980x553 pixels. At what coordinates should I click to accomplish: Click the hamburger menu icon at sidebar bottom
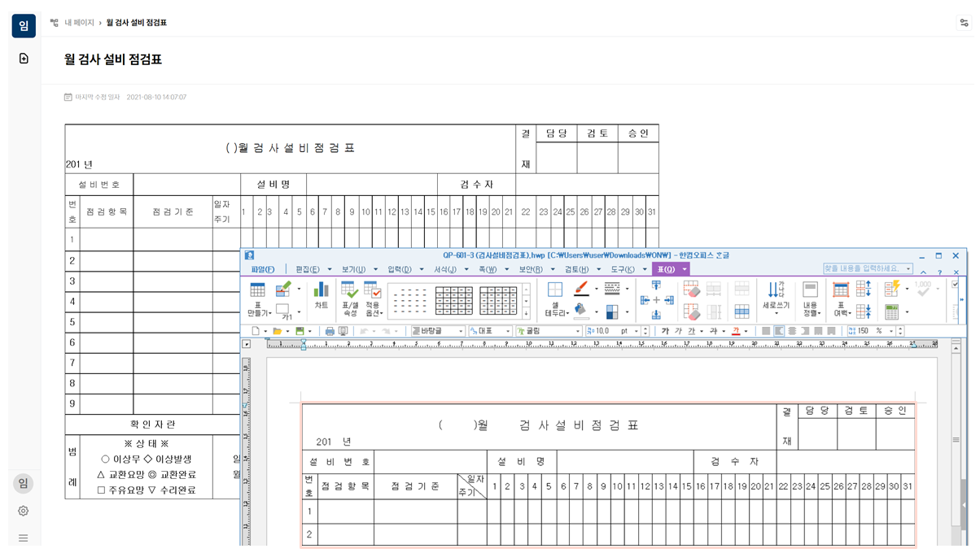(24, 538)
